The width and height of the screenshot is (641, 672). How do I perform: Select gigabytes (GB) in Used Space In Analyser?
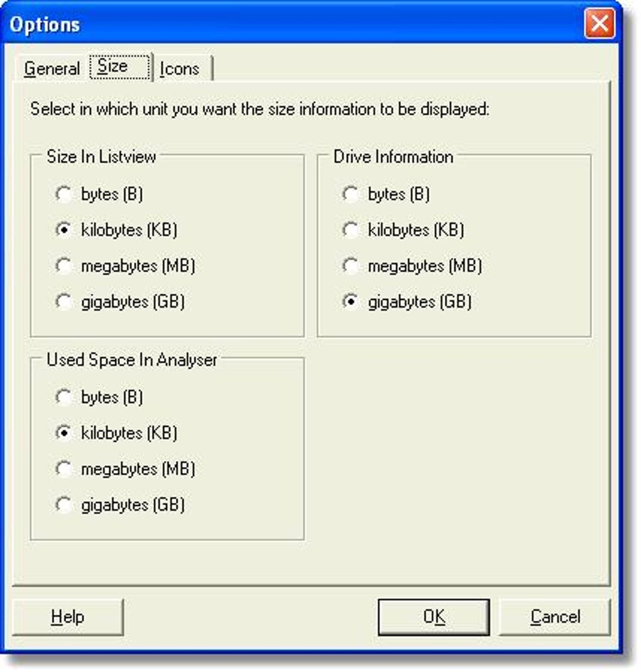tap(65, 504)
